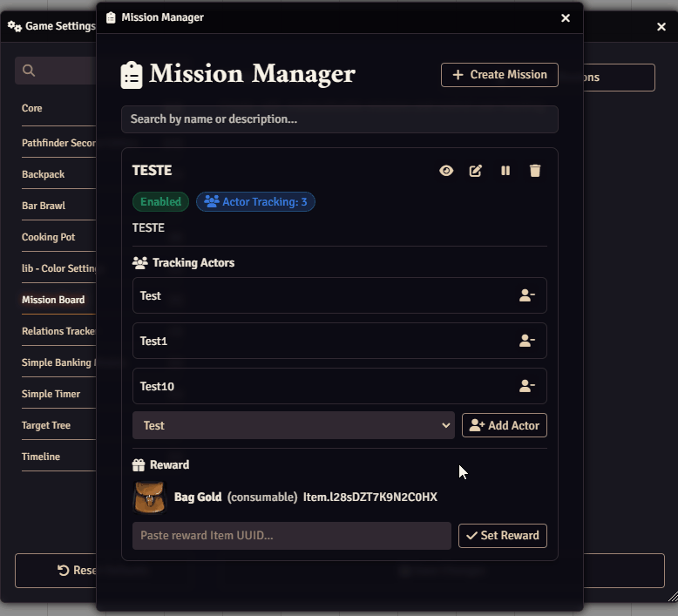Open the Simple Banking tab in Game Settings
The width and height of the screenshot is (678, 616).
pyautogui.click(x=58, y=362)
